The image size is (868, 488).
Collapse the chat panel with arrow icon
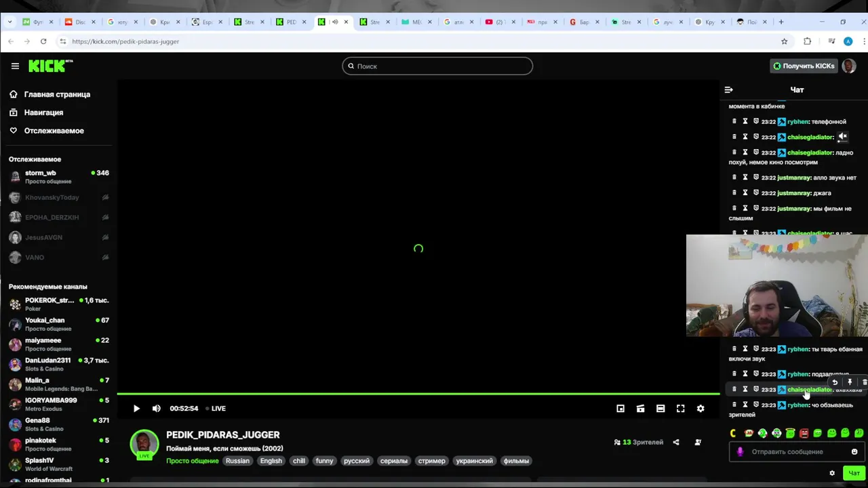click(x=728, y=89)
